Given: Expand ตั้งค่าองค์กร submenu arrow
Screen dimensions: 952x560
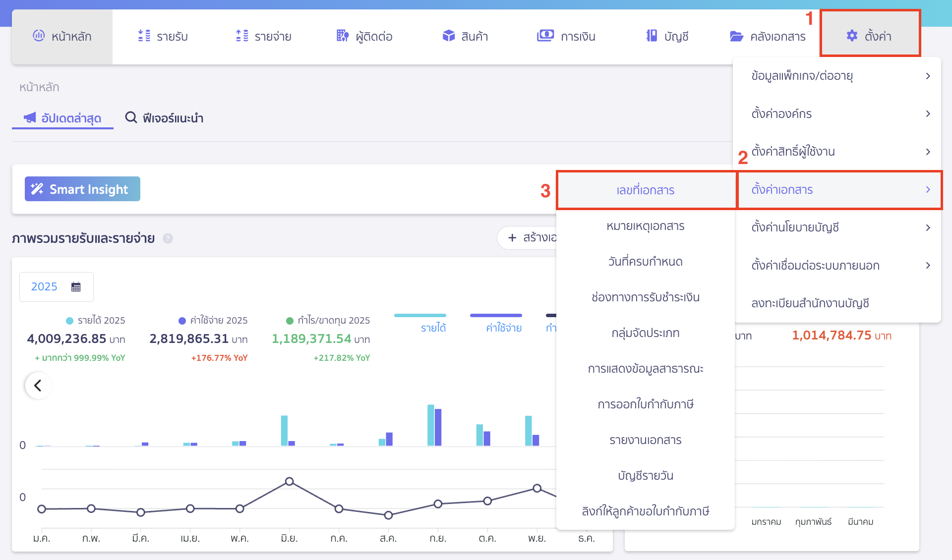Looking at the screenshot, I should 928,114.
